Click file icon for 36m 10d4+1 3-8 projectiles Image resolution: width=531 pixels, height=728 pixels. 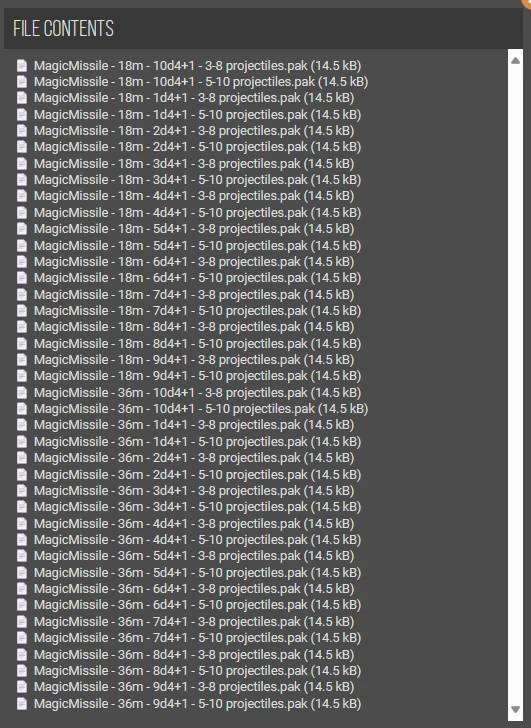click(22, 393)
